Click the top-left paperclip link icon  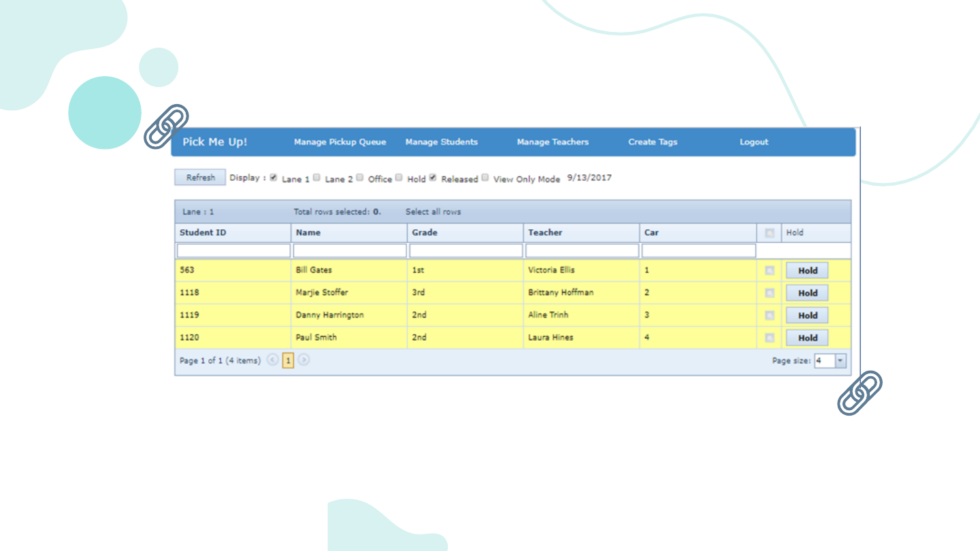click(x=167, y=127)
